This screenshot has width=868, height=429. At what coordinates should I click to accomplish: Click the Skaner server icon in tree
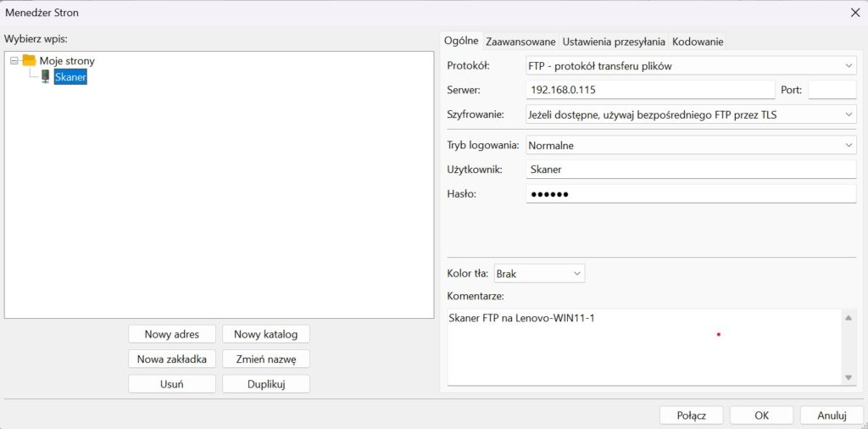click(x=45, y=76)
